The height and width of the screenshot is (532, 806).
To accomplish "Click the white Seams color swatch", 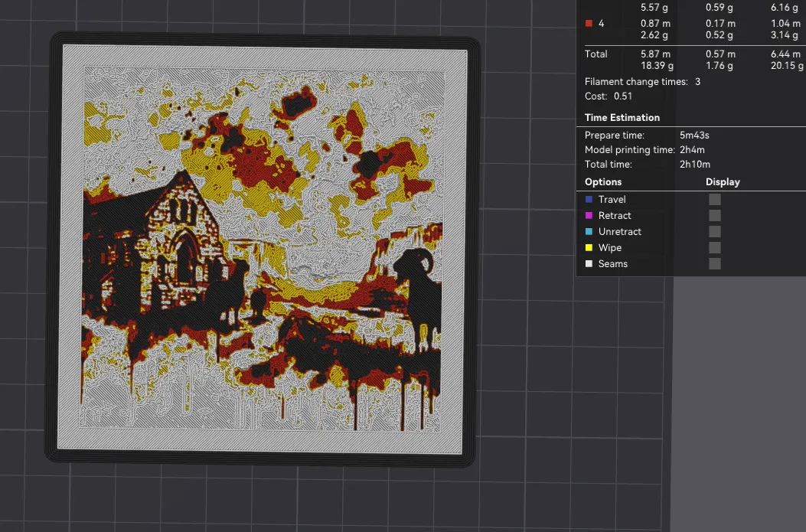I will (x=589, y=263).
